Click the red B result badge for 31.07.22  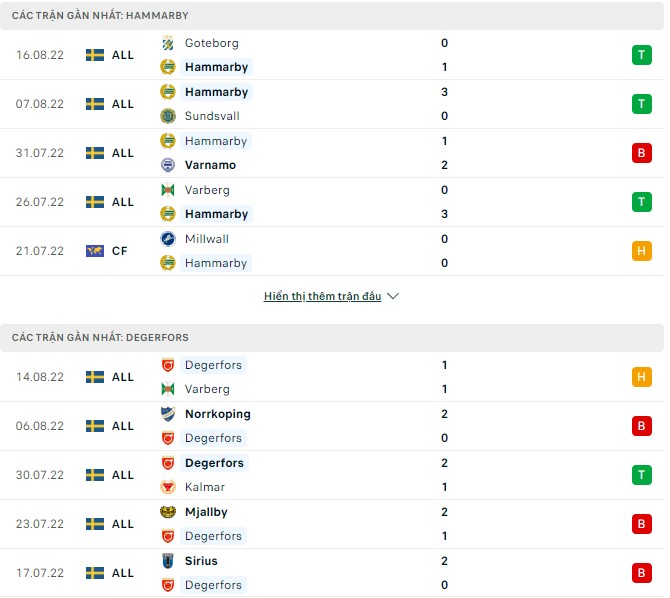(x=641, y=153)
